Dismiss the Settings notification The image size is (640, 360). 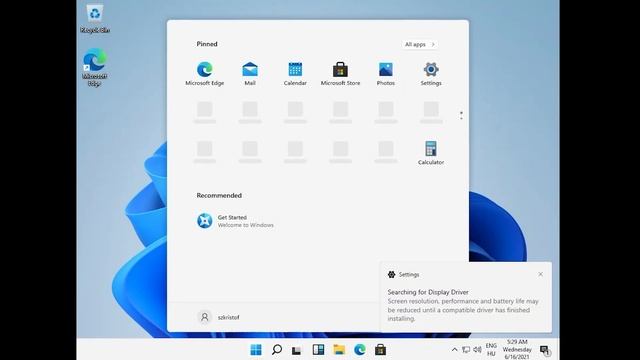point(540,274)
